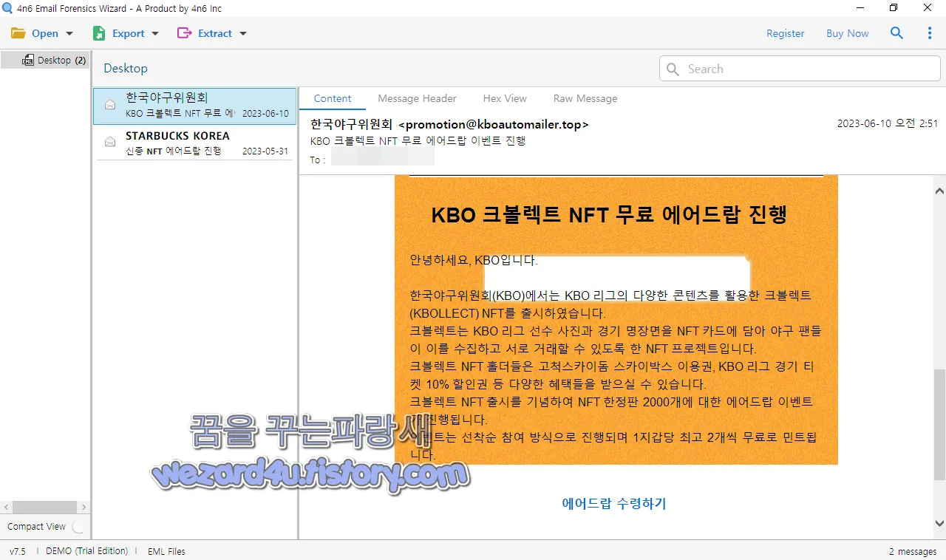Click the EML Files status bar entry
Viewport: 946px width, 560px height.
[x=166, y=551]
